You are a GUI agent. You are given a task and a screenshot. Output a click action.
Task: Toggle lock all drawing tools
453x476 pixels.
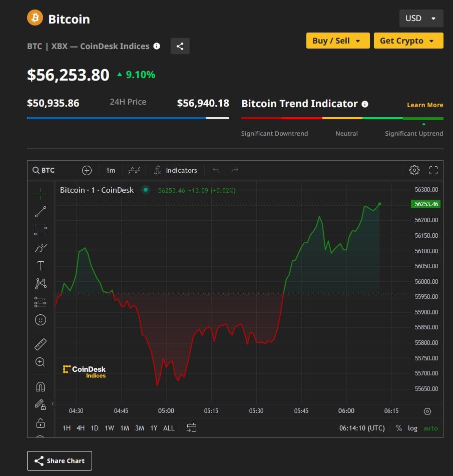(x=41, y=423)
